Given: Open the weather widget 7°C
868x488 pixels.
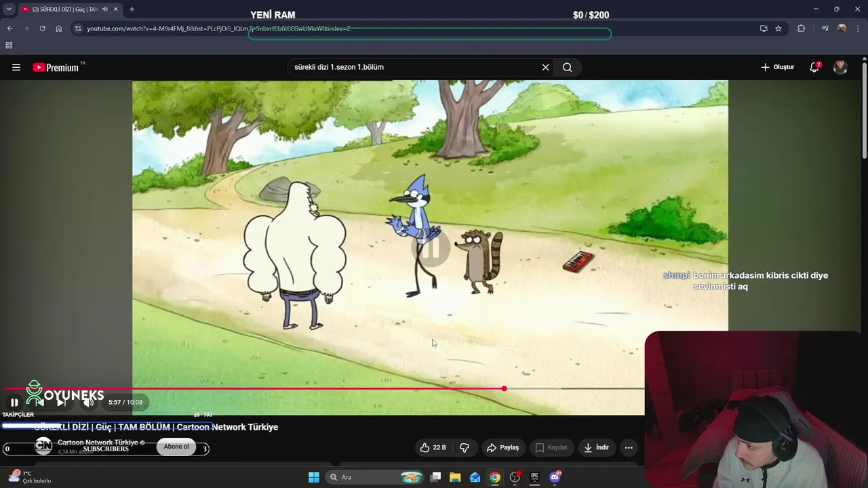Looking at the screenshot, I should 30,477.
